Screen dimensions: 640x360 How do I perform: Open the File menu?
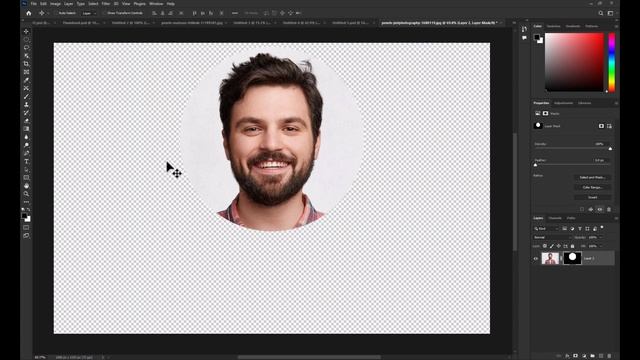33,4
